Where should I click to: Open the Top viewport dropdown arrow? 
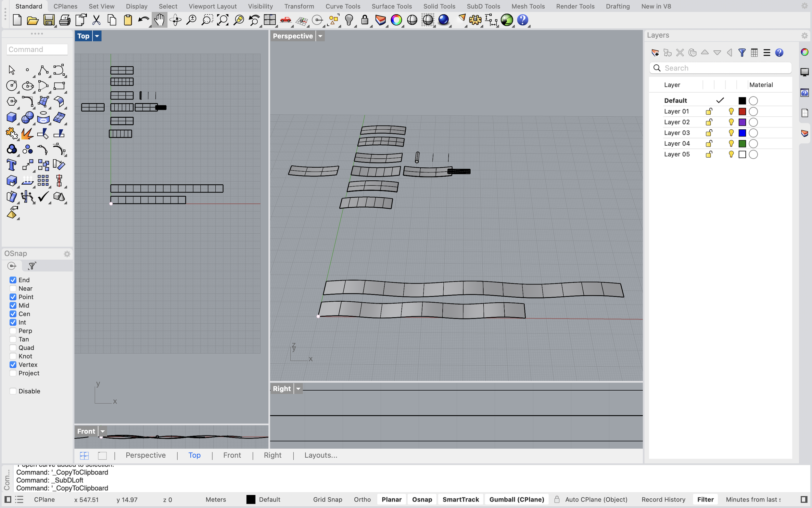[97, 36]
